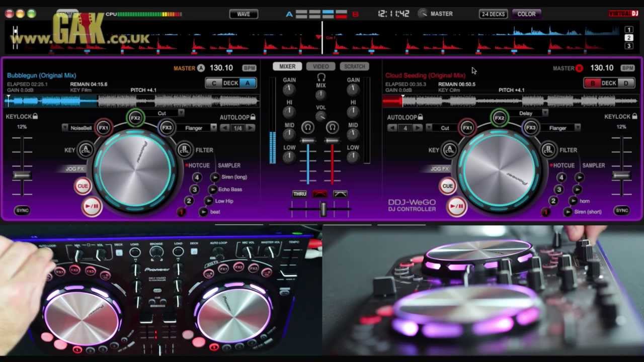This screenshot has height=362, width=644.
Task: Enable THRU on the mixer
Action: coord(299,193)
